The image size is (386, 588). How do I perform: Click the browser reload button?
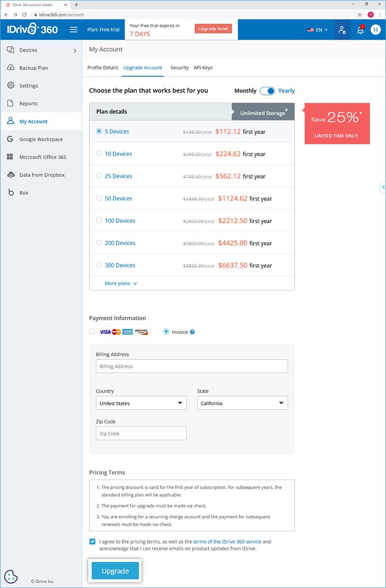pyautogui.click(x=25, y=15)
